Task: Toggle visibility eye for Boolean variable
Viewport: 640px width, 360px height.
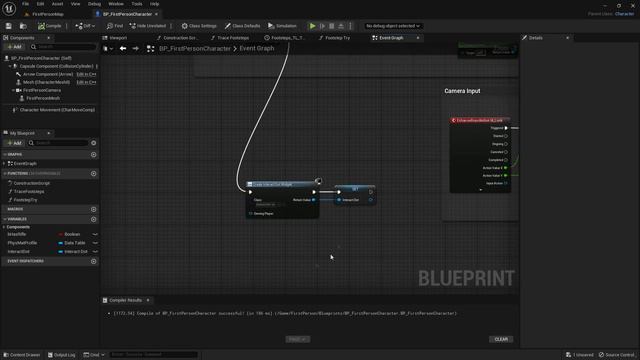Action: coord(95,234)
